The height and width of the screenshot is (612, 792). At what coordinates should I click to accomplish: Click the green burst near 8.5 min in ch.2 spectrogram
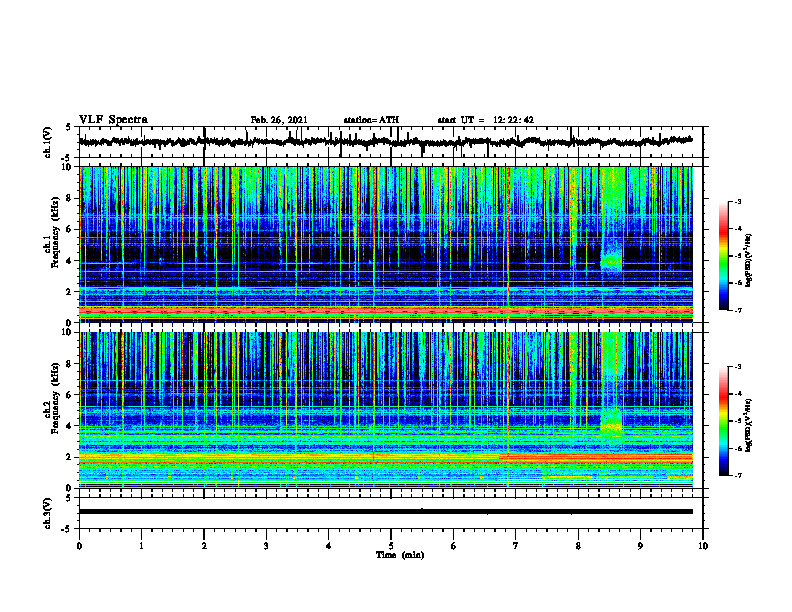point(612,424)
